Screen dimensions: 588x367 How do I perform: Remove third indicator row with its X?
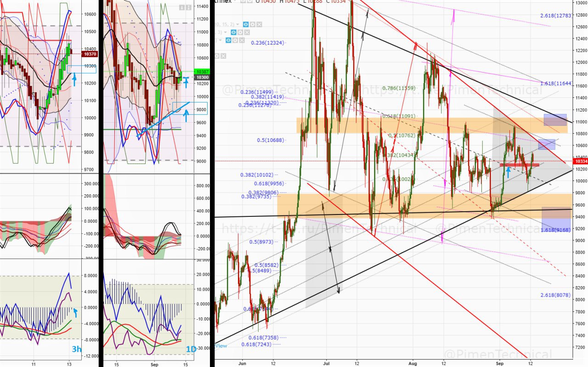(x=242, y=40)
